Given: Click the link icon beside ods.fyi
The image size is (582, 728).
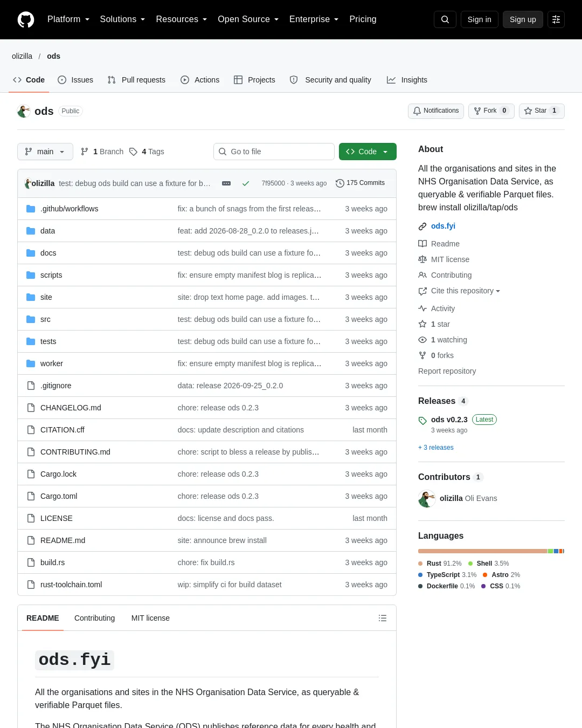Looking at the screenshot, I should tap(422, 226).
